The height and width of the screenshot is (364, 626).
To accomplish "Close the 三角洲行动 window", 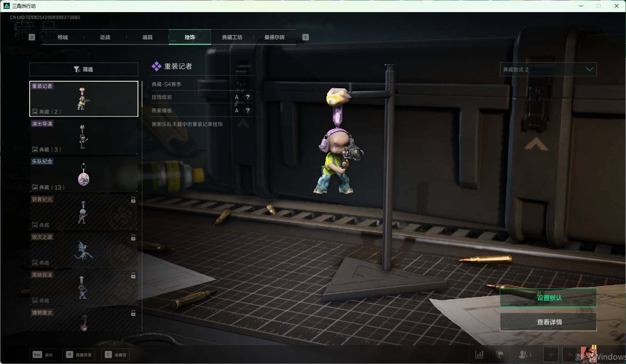I will 617,6.
